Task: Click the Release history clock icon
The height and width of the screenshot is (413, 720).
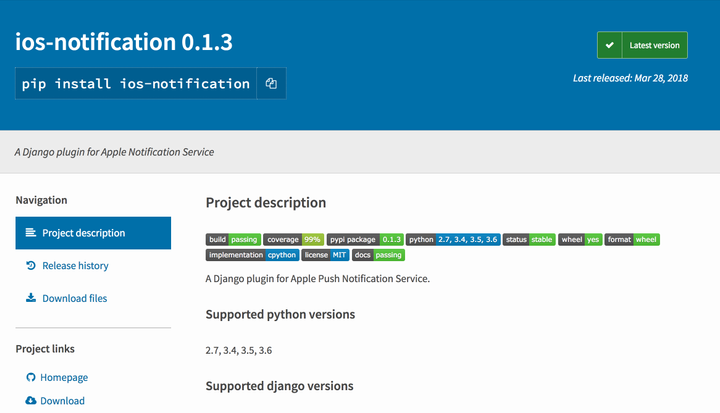Action: (x=31, y=266)
